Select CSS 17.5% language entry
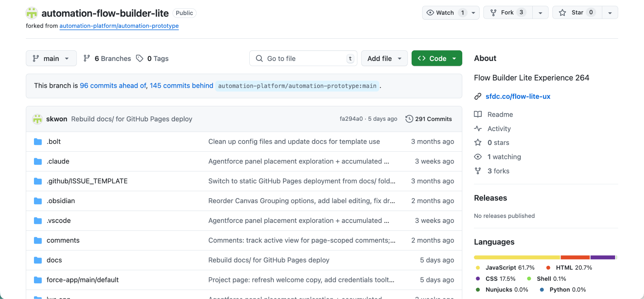644x299 pixels. [496, 279]
